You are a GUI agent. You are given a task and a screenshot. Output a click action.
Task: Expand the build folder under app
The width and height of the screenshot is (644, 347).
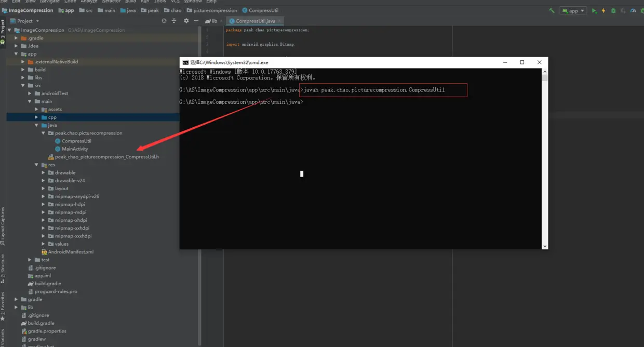(23, 70)
